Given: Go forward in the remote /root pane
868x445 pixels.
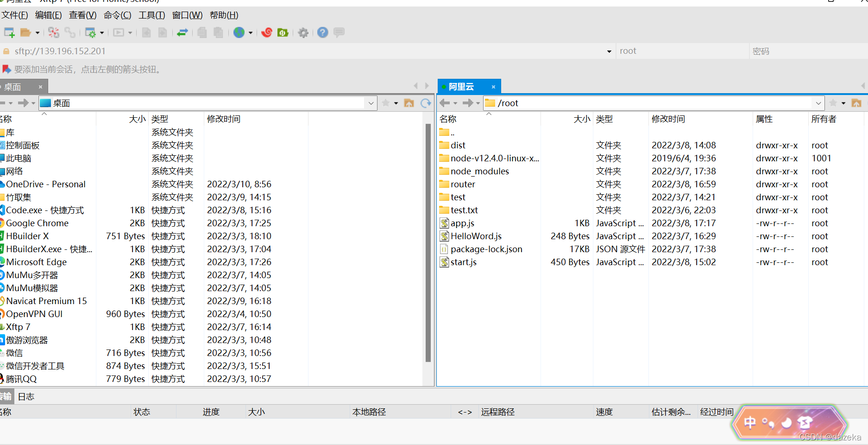Looking at the screenshot, I should tap(468, 103).
